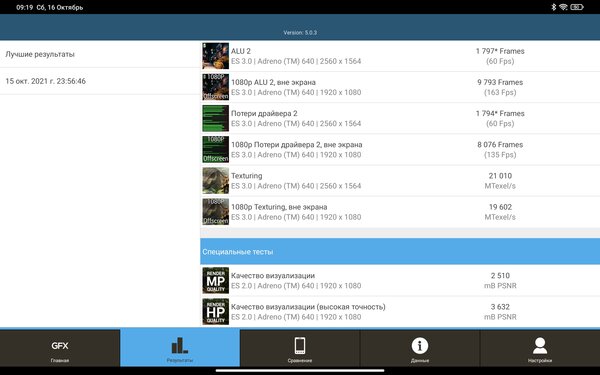Tap the Render HP Quality icon
The height and width of the screenshot is (375, 600).
point(215,312)
